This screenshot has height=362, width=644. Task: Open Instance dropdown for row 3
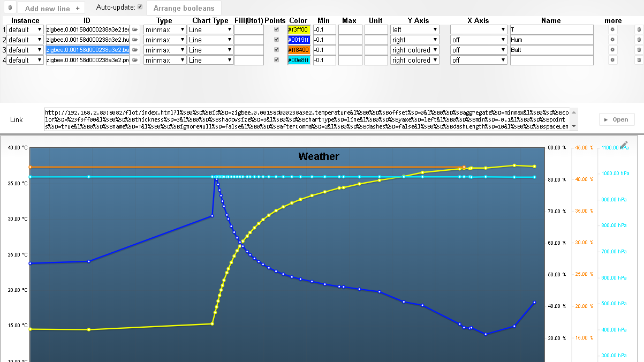pos(25,50)
